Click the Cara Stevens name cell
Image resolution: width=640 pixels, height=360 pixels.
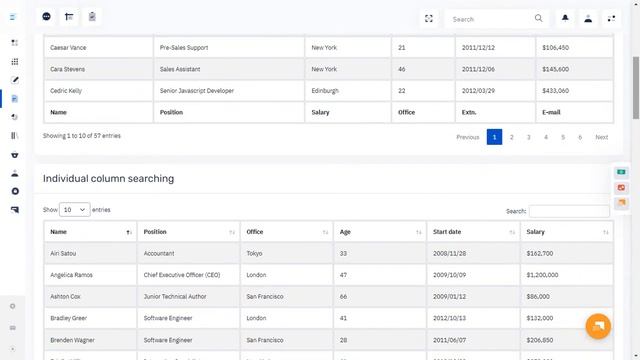(98, 69)
